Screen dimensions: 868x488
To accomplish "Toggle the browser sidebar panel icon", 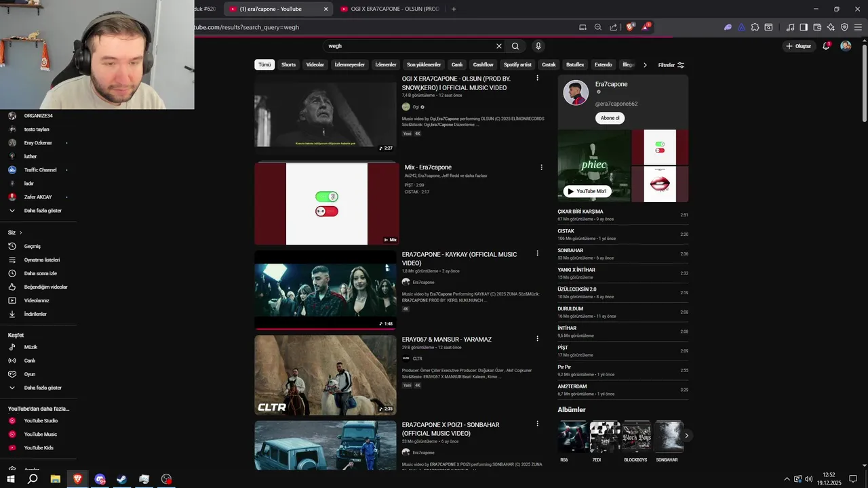I will coord(804,27).
